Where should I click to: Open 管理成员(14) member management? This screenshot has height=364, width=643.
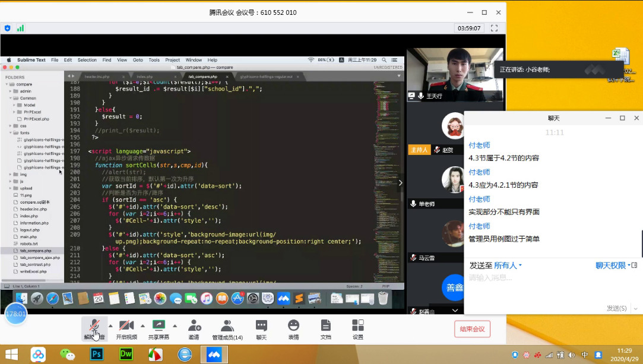click(x=227, y=326)
